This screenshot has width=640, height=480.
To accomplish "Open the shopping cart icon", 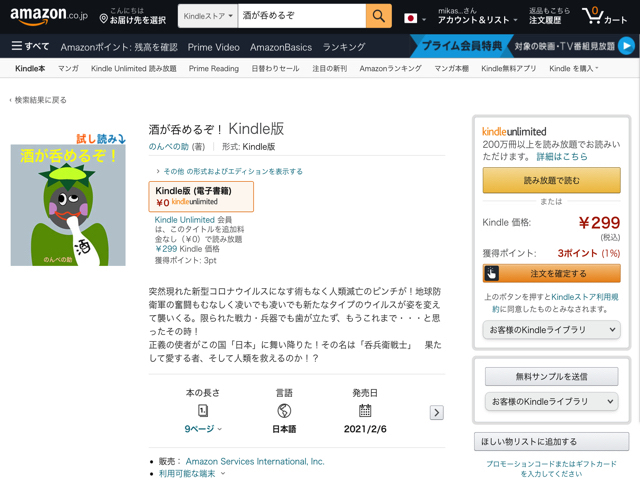I will click(604, 17).
